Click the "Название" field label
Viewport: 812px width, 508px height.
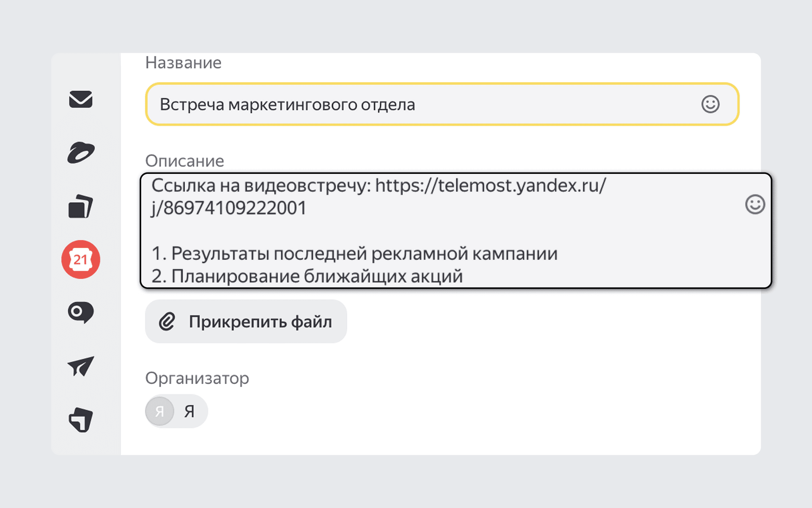(183, 63)
